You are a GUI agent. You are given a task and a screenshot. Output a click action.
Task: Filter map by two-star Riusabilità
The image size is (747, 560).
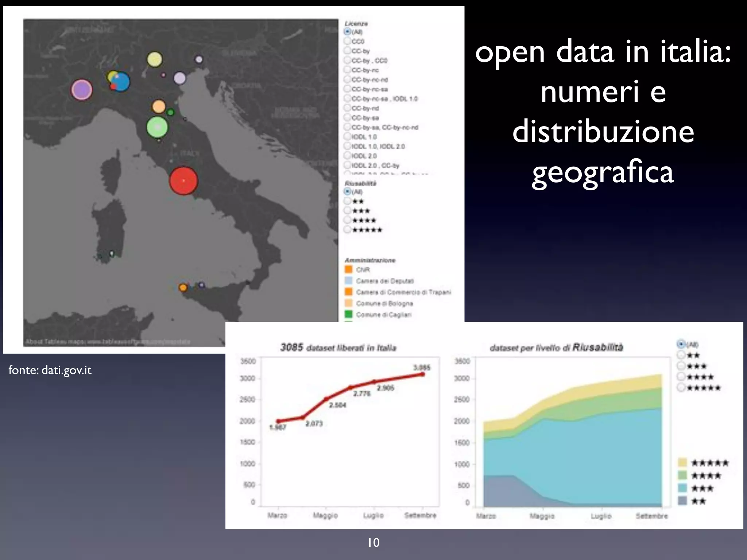pos(348,201)
